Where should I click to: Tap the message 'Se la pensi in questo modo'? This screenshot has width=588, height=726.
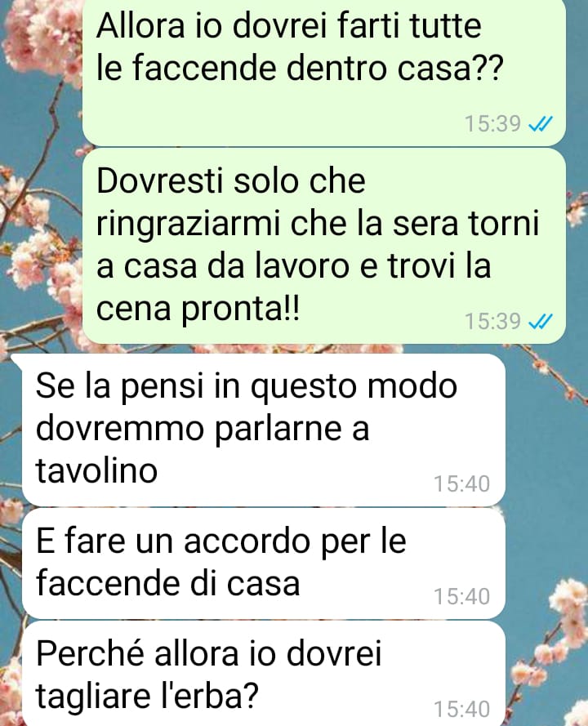click(x=264, y=430)
